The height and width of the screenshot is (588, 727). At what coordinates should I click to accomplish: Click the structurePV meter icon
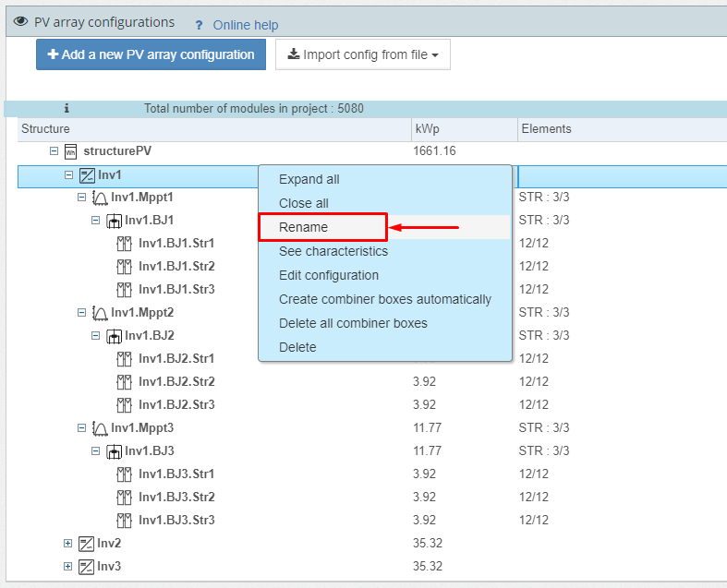[x=70, y=151]
